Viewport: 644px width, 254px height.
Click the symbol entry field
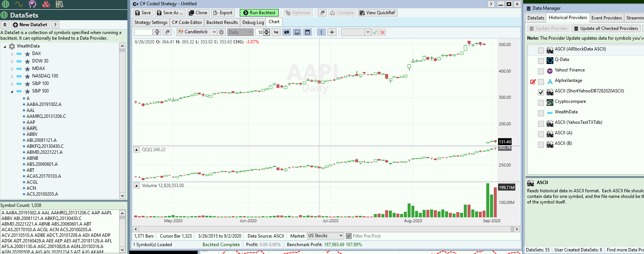coord(143,32)
